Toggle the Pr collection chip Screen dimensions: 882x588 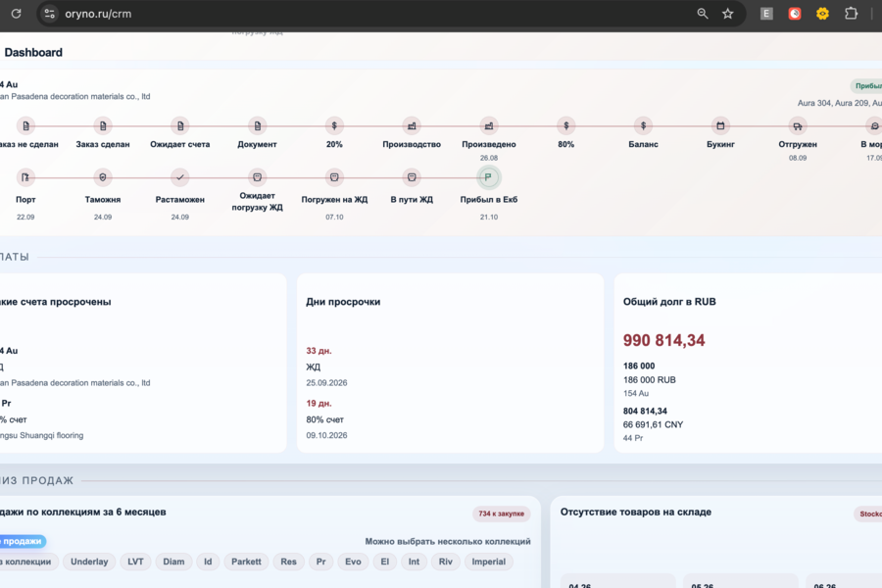tap(321, 562)
